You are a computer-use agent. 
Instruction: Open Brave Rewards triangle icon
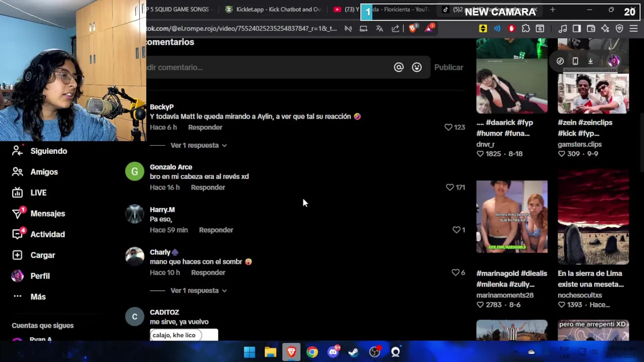click(429, 29)
